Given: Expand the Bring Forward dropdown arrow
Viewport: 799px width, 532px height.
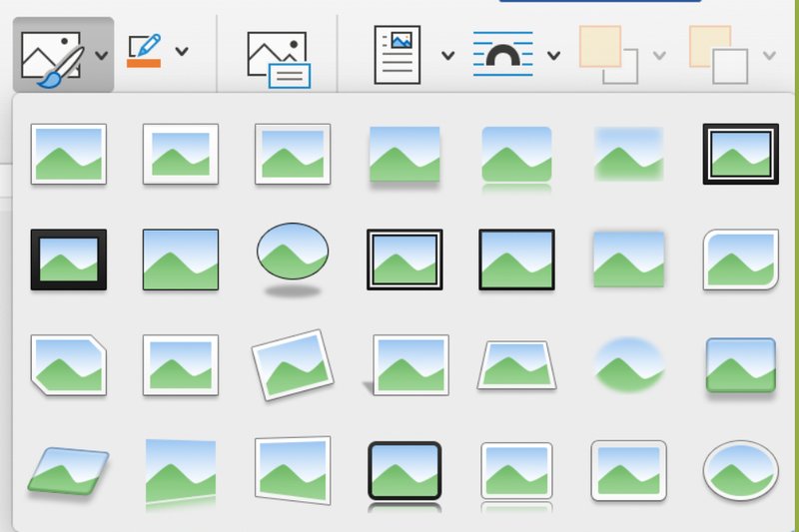Looking at the screenshot, I should click(659, 55).
